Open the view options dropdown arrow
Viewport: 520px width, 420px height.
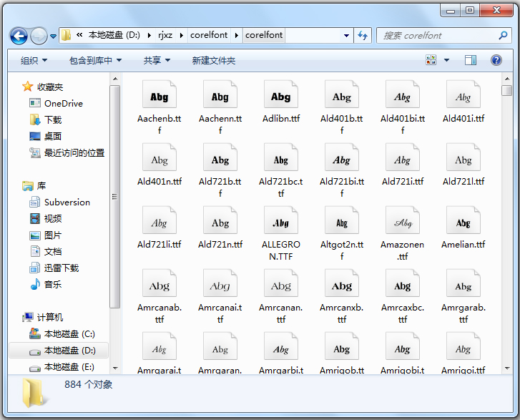(447, 61)
